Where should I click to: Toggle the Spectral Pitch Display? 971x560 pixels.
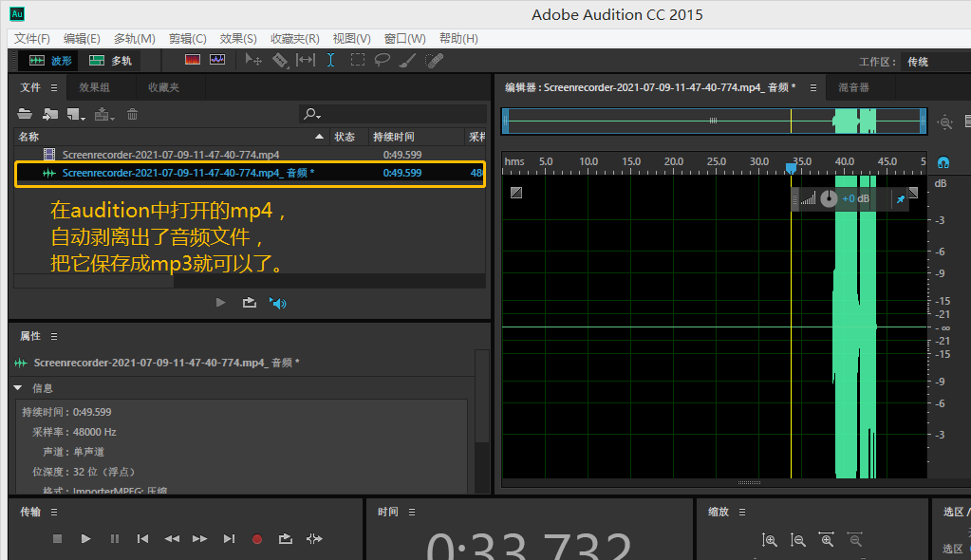tap(217, 60)
